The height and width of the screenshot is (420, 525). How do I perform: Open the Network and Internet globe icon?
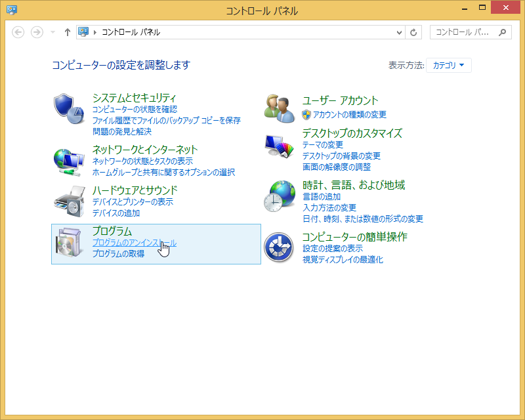tap(69, 163)
